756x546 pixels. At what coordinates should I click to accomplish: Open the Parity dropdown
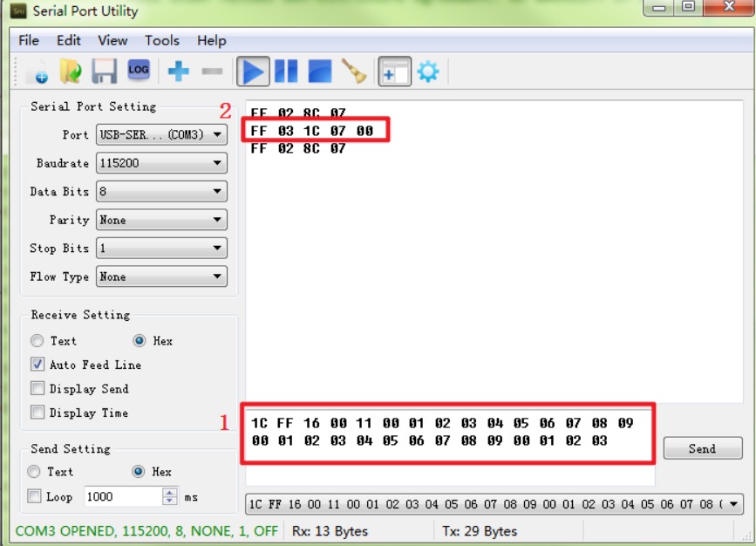(x=161, y=220)
